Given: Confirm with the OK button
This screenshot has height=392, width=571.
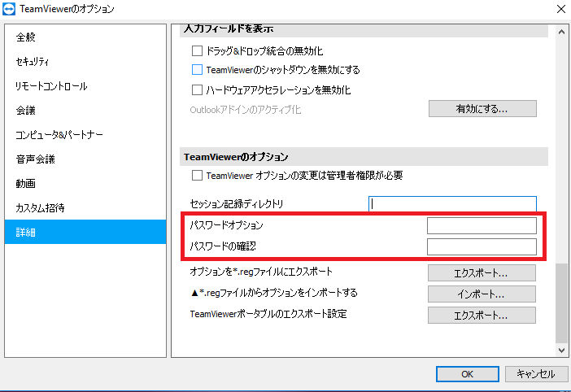Looking at the screenshot, I should [467, 374].
